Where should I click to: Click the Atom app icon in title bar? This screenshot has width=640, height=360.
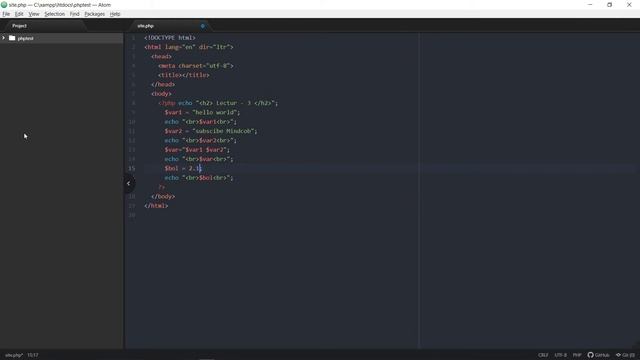4,4
